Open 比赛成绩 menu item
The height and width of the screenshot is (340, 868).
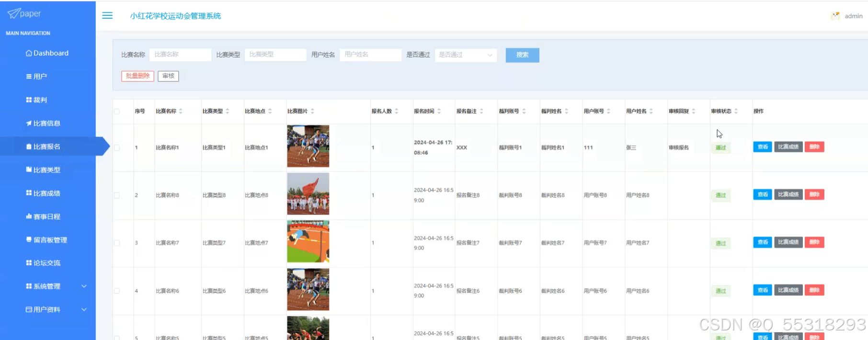(x=47, y=193)
